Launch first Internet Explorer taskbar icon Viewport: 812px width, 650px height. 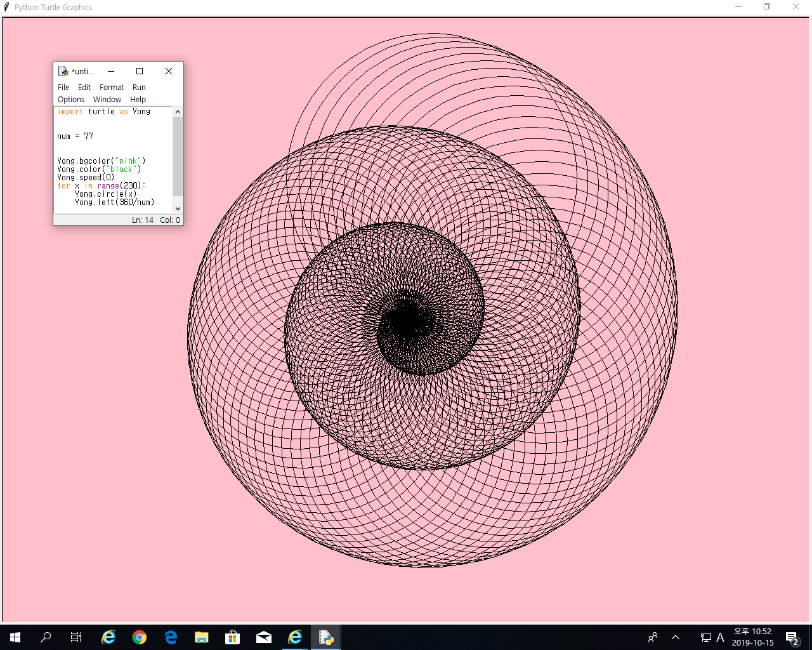coord(108,637)
